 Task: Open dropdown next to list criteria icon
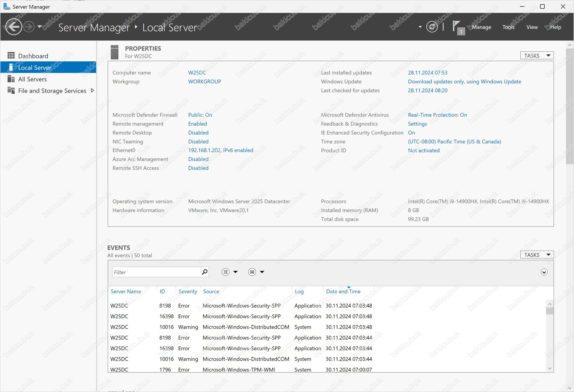235,272
